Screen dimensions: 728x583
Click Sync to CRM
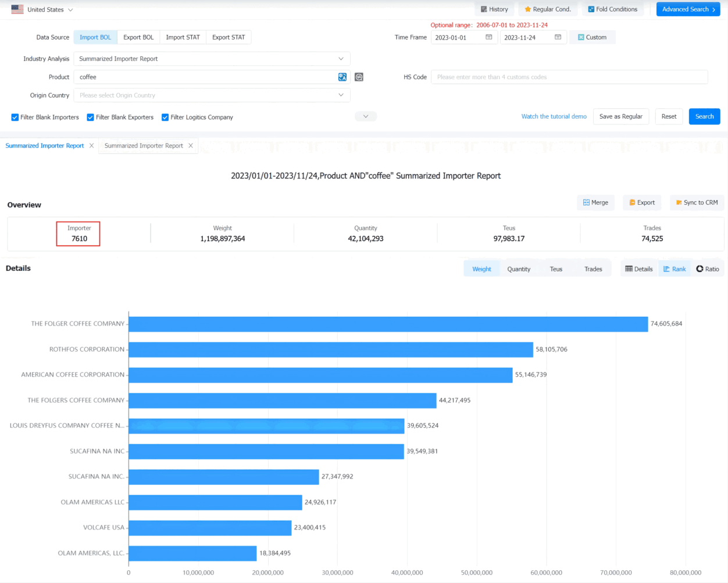697,202
